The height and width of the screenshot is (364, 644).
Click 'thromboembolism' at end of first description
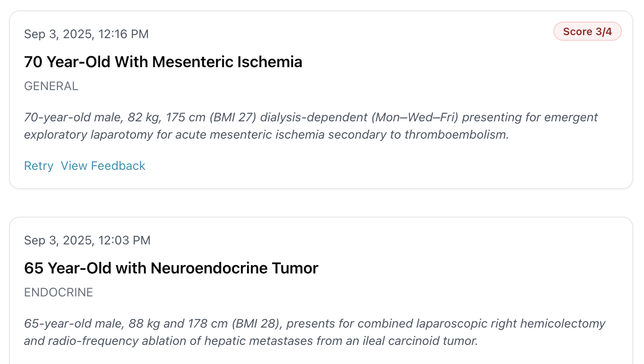tap(455, 135)
